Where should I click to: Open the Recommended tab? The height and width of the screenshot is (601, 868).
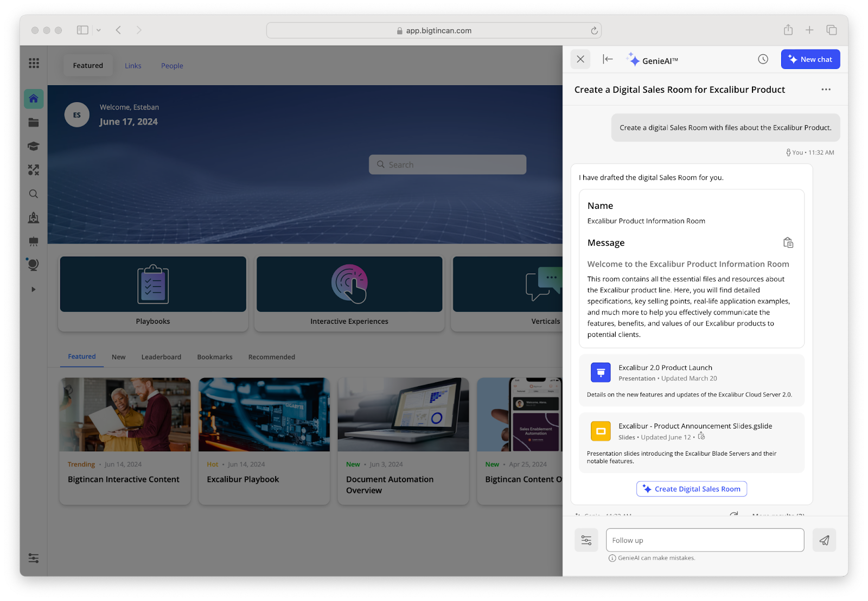click(272, 357)
